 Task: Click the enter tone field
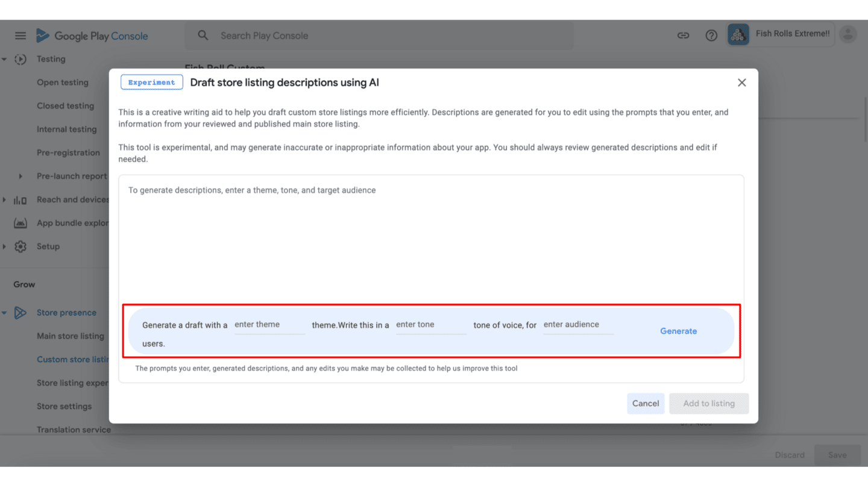point(431,325)
